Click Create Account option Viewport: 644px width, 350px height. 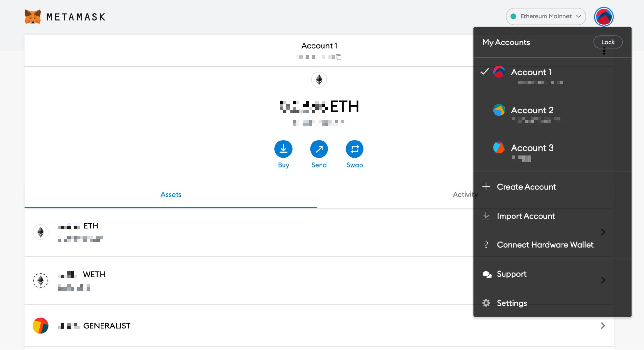(526, 187)
